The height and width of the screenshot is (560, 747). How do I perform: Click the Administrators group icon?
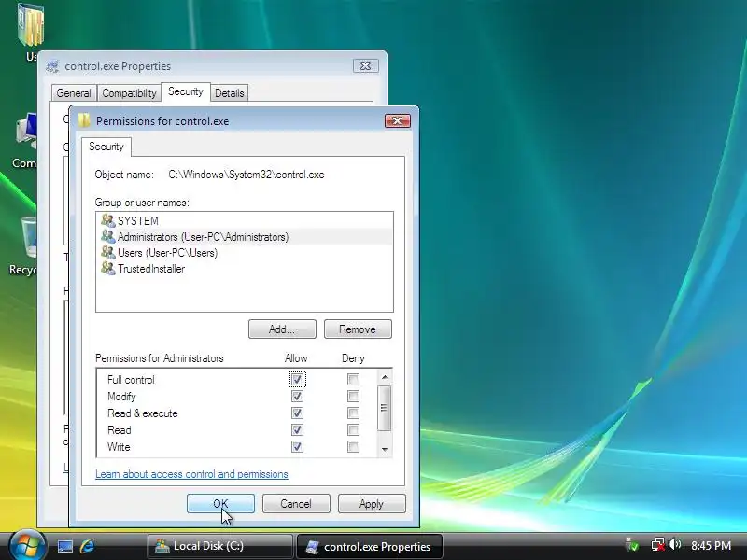(x=108, y=237)
